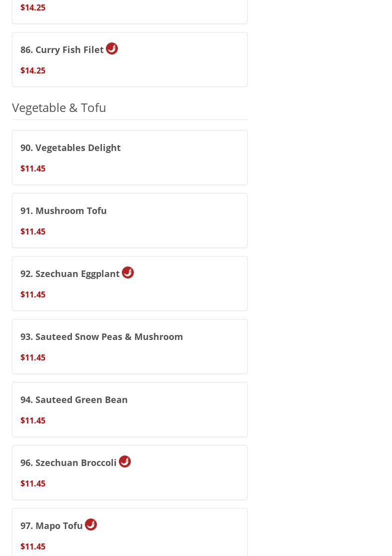The image size is (392, 556).
Task: Choose 92. Szechuan Eggplant title
Action: pos(70,273)
